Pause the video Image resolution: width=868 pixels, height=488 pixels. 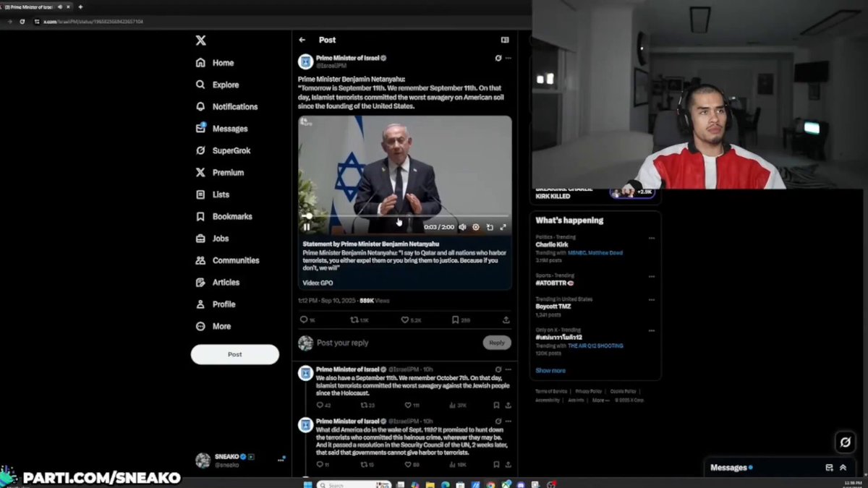(x=307, y=227)
